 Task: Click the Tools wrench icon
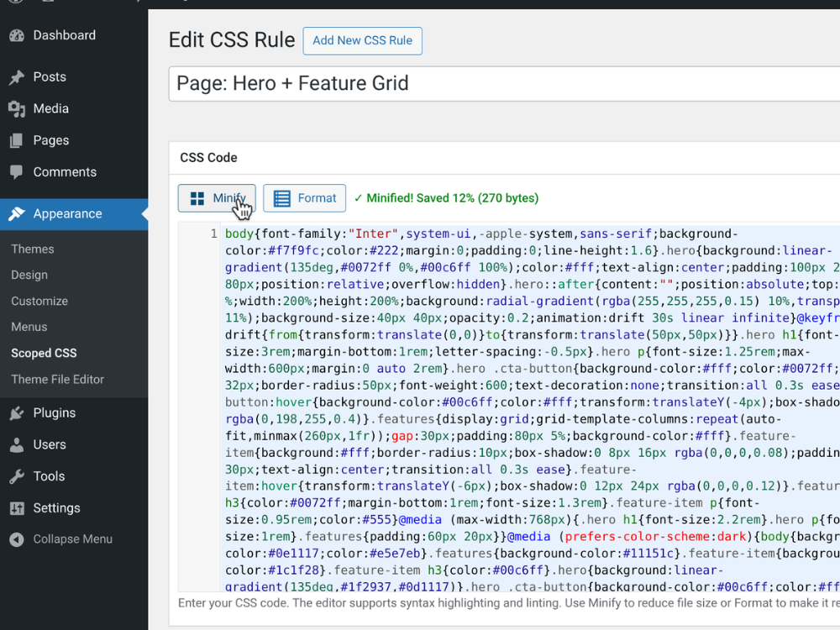(x=17, y=476)
